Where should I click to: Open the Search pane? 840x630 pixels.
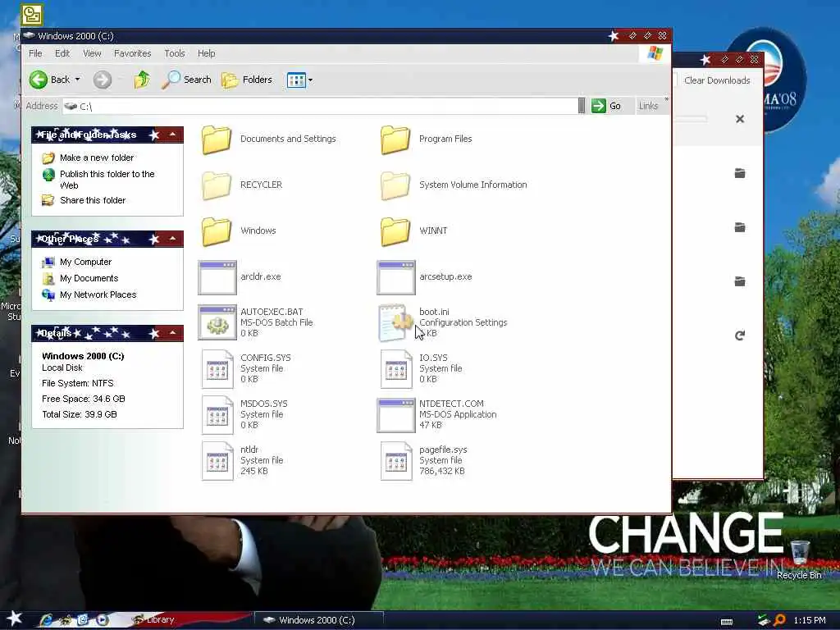click(186, 80)
